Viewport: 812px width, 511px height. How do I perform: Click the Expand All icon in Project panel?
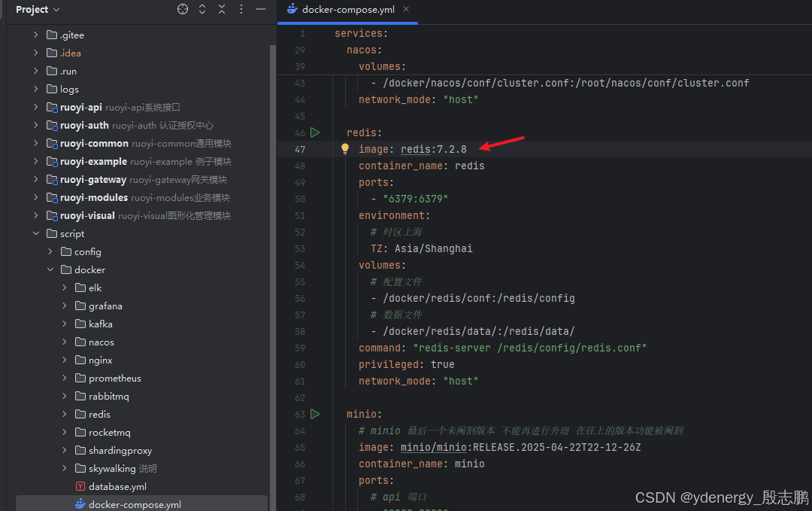pyautogui.click(x=202, y=10)
